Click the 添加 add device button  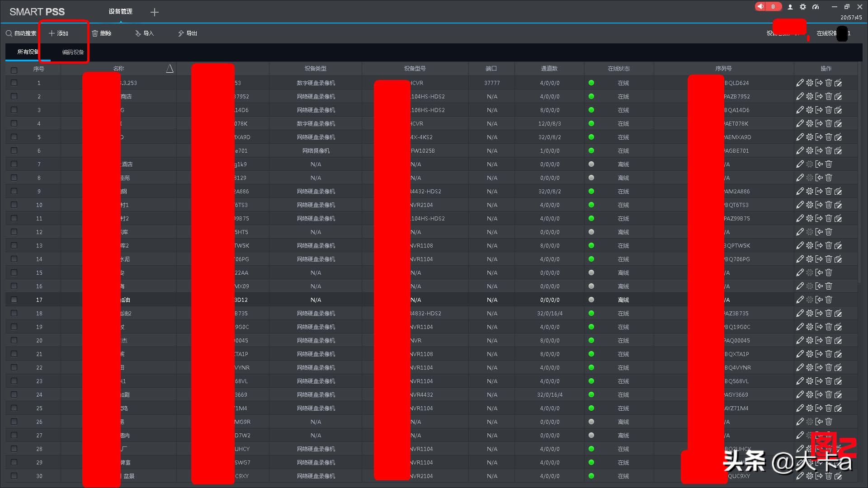(59, 33)
